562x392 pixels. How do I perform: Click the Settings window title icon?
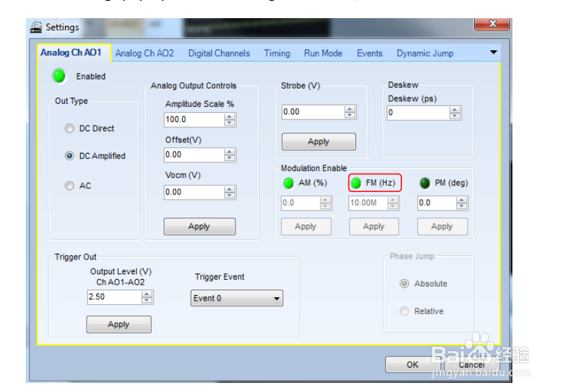click(x=36, y=27)
